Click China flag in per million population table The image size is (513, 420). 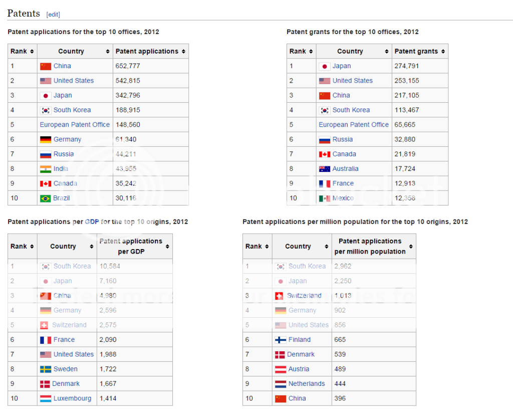point(281,399)
